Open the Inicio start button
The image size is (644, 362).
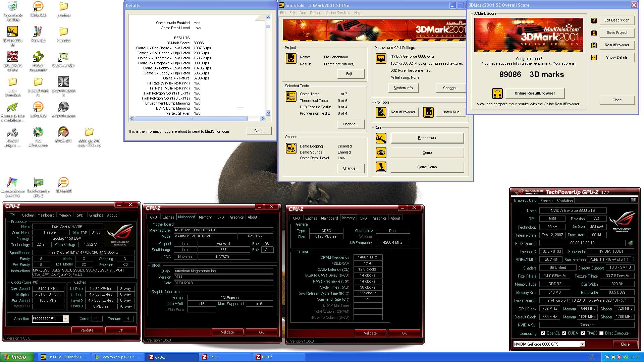point(17,357)
